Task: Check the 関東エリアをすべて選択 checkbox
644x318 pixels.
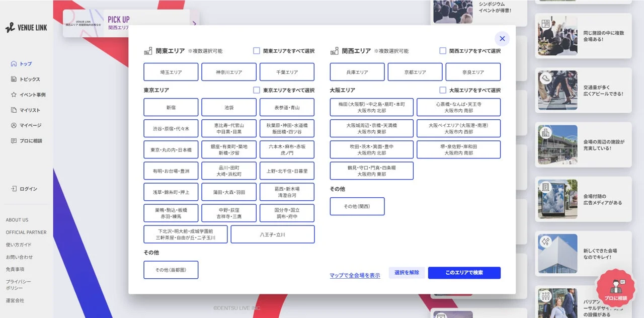Action: click(x=256, y=50)
